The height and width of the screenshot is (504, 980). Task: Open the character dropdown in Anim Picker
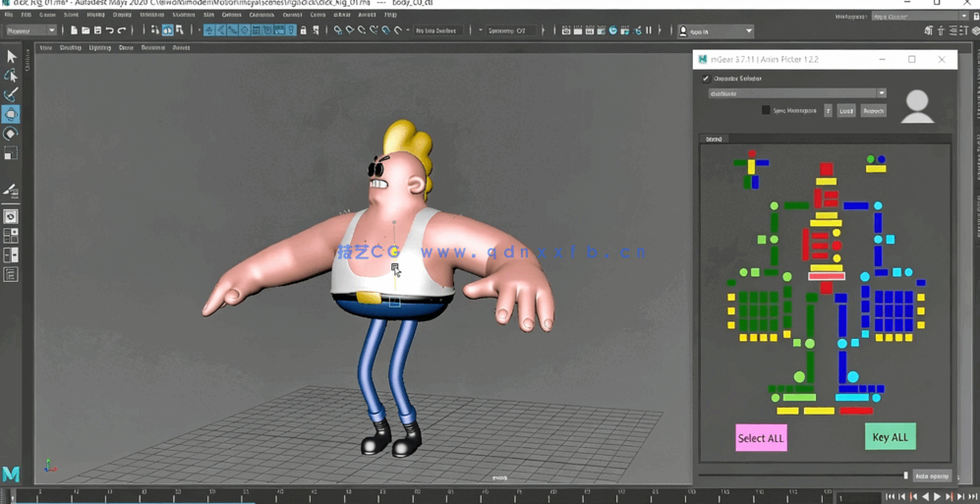[797, 93]
